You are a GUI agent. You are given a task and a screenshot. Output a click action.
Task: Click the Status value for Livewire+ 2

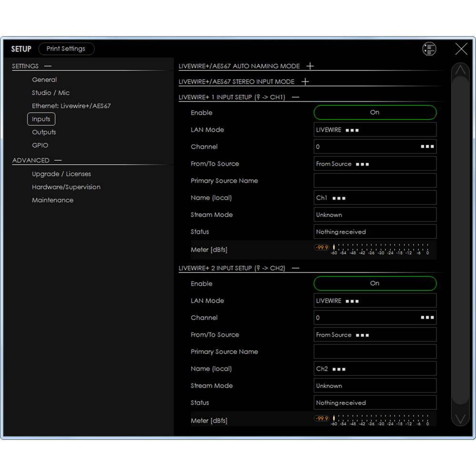pos(375,403)
